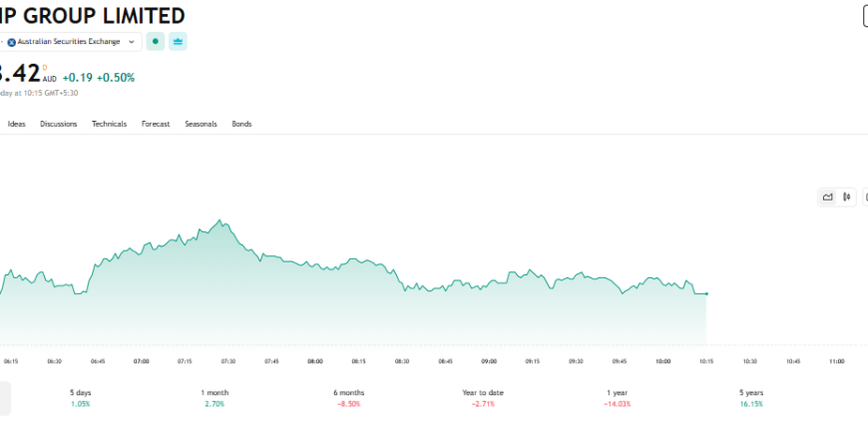Show the 5 years range
The height and width of the screenshot is (429, 868).
(751, 397)
